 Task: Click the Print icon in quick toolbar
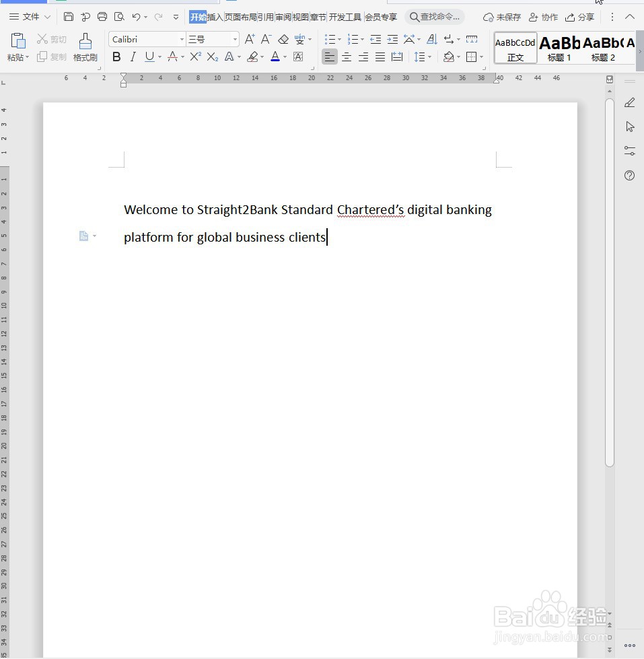tap(102, 17)
